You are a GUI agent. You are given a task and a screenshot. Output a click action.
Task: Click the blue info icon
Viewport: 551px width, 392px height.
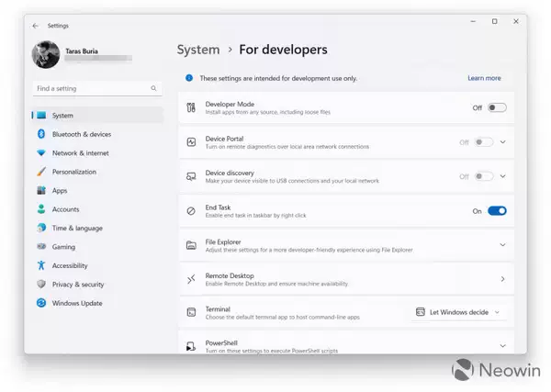coord(189,78)
